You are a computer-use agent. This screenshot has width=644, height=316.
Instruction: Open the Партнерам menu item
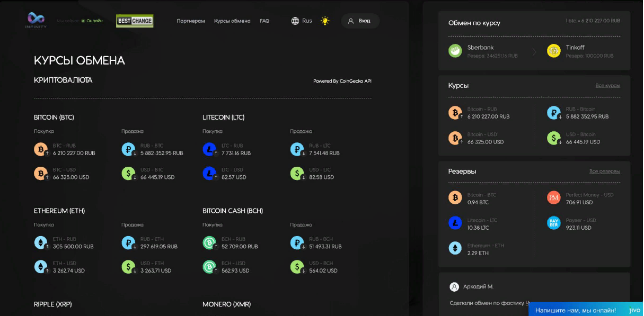point(191,21)
